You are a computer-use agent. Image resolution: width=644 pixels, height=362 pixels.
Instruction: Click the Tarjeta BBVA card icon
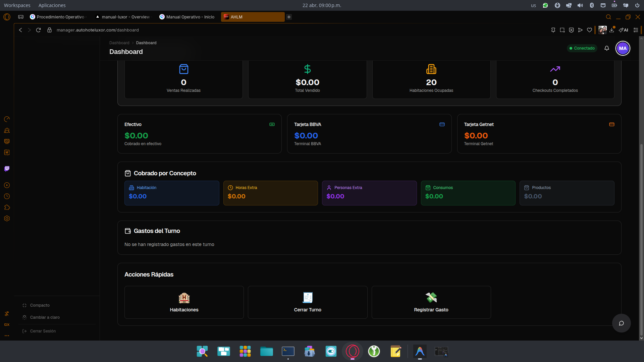point(442,124)
